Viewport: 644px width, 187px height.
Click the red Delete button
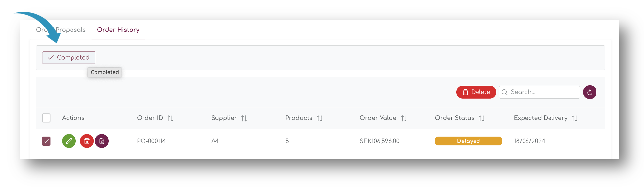(476, 92)
